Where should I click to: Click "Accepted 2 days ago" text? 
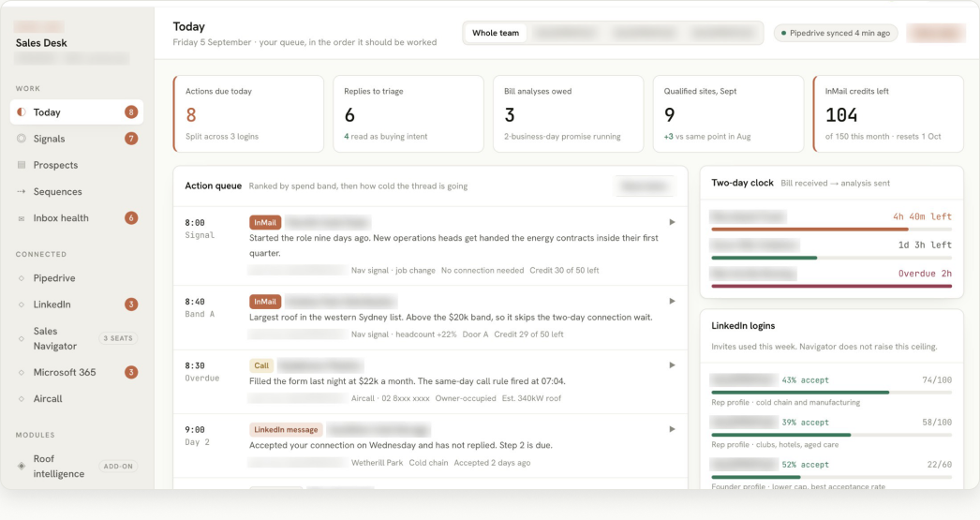point(492,463)
